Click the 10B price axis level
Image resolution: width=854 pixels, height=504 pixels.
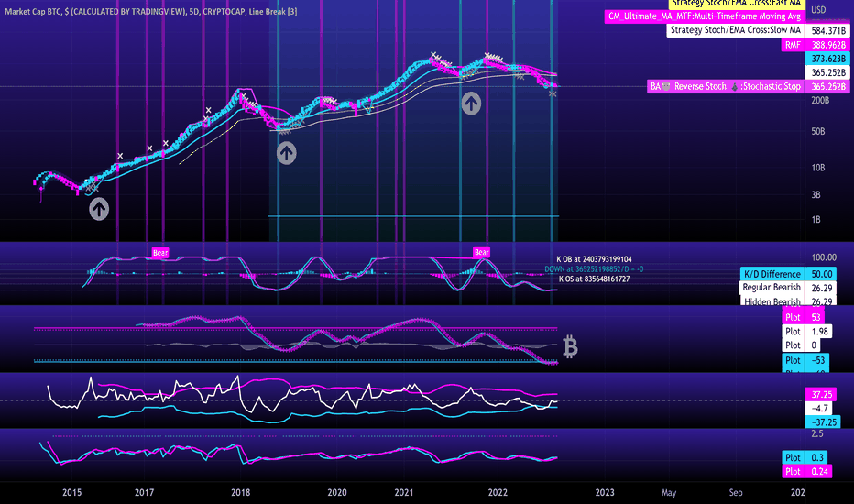818,168
